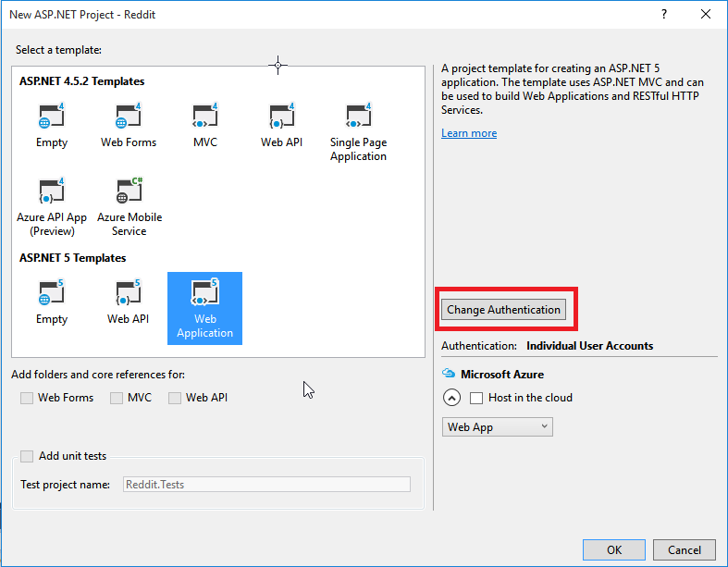Open the Learn more link

[469, 133]
